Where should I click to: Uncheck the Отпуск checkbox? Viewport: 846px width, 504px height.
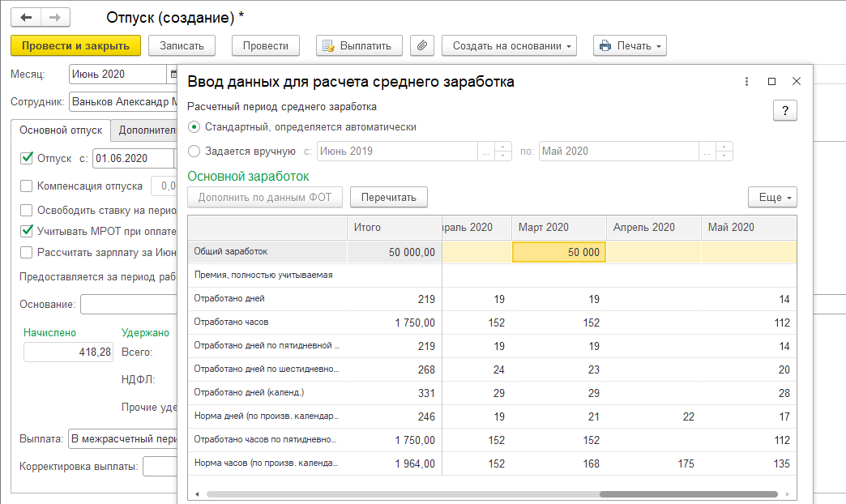coord(27,158)
